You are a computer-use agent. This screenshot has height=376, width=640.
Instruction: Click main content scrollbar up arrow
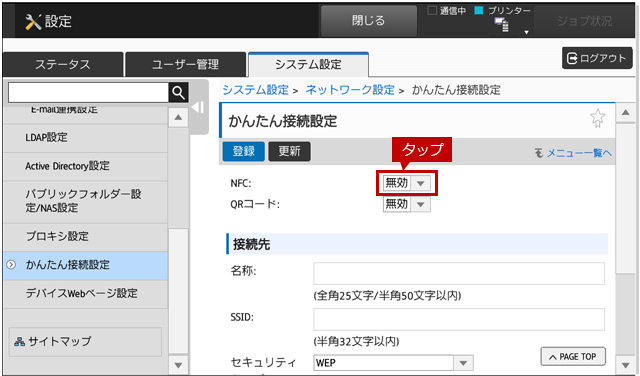(625, 112)
